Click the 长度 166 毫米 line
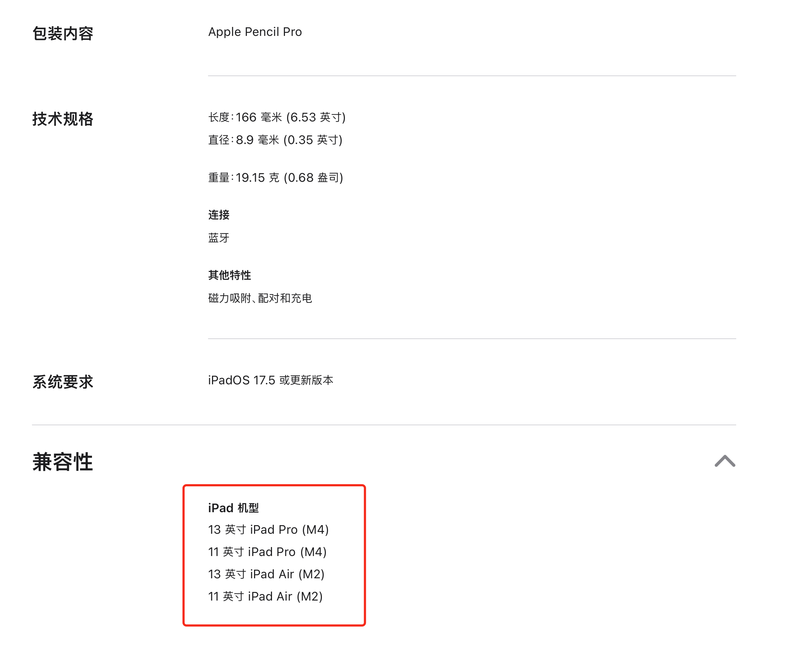This screenshot has height=653, width=812. 277,117
